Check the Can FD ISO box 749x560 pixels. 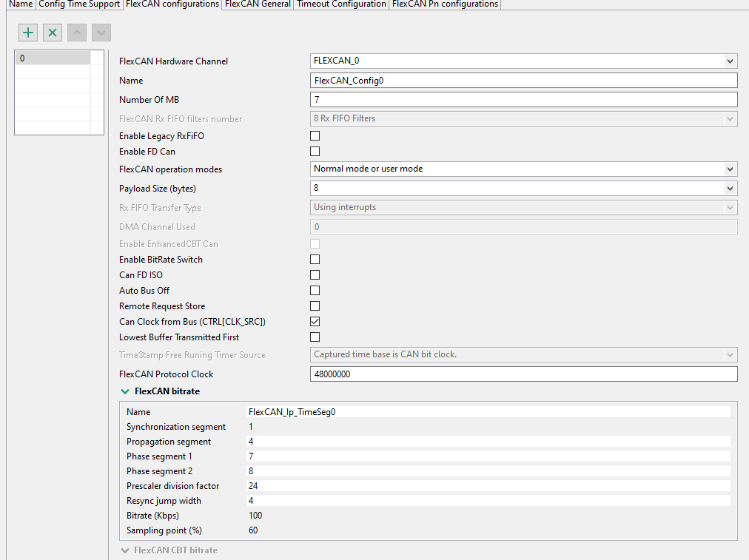tap(315, 275)
